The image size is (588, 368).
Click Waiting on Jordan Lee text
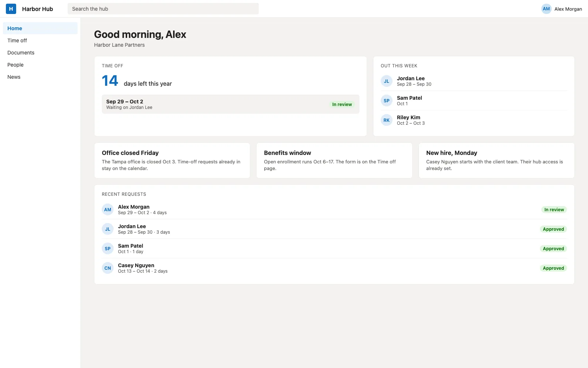(x=129, y=107)
